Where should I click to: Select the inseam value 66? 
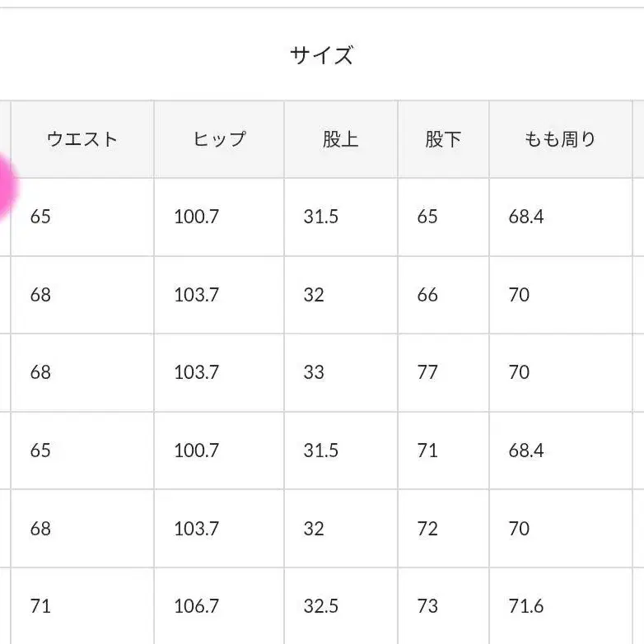(427, 295)
